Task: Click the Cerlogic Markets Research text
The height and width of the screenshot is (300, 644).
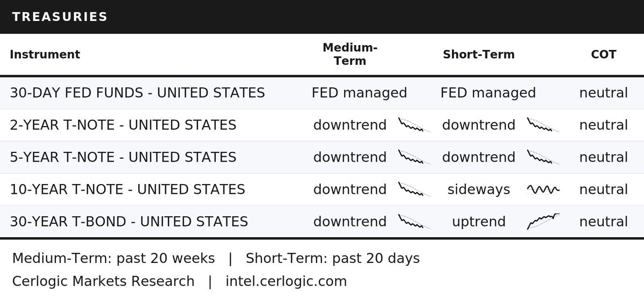Action: [103, 281]
